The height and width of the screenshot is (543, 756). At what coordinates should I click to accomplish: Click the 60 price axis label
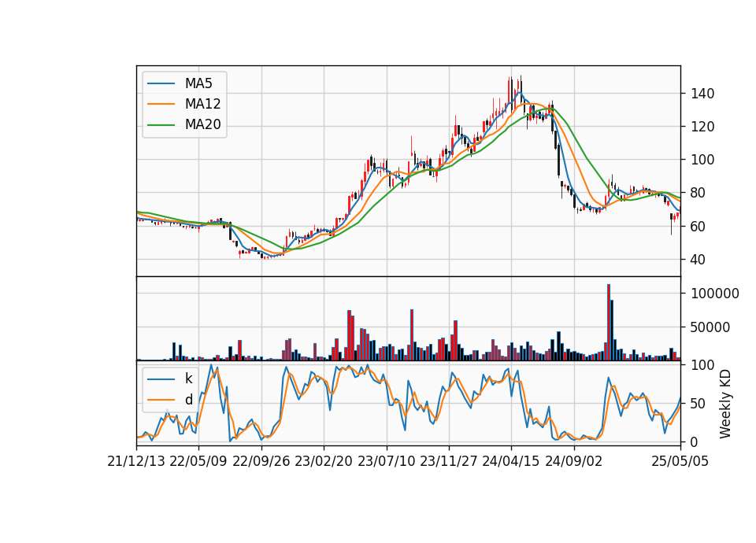pyautogui.click(x=699, y=227)
